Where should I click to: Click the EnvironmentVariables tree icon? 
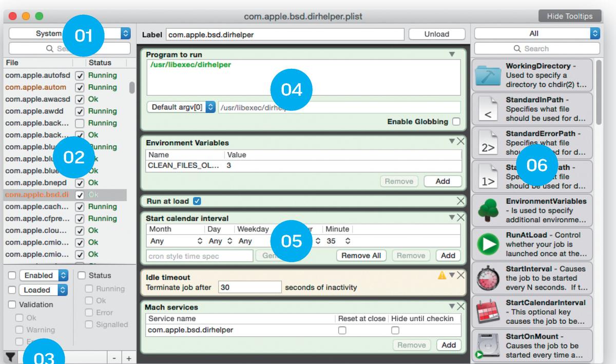point(488,210)
